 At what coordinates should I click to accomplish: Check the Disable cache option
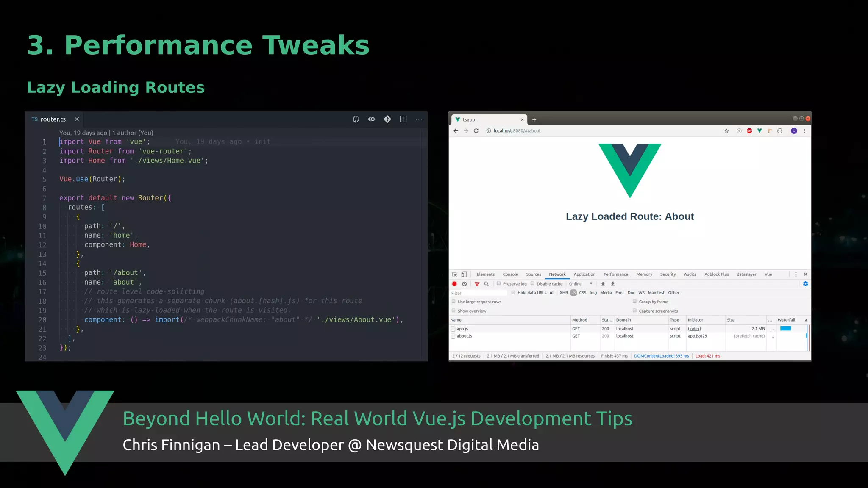[533, 284]
